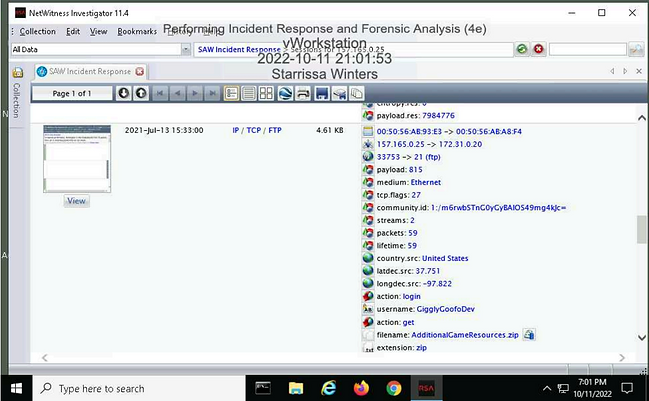
Task: Click the Windows taskbar search box
Action: coord(139,389)
